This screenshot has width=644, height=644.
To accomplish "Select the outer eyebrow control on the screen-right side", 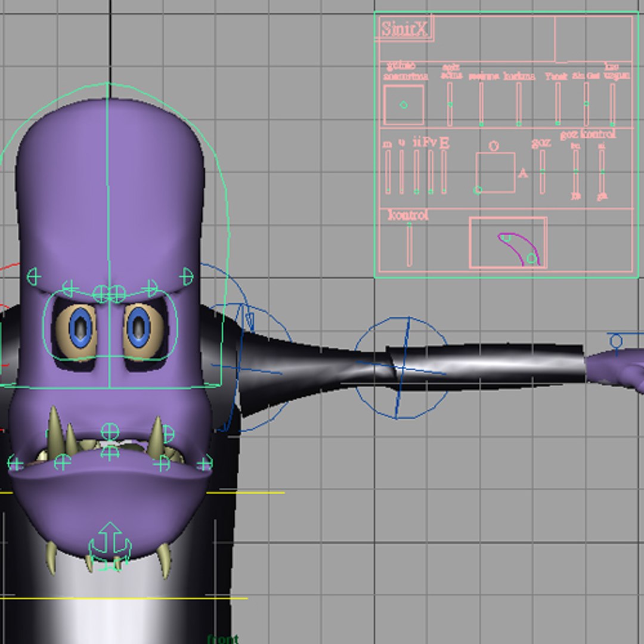I will click(187, 277).
